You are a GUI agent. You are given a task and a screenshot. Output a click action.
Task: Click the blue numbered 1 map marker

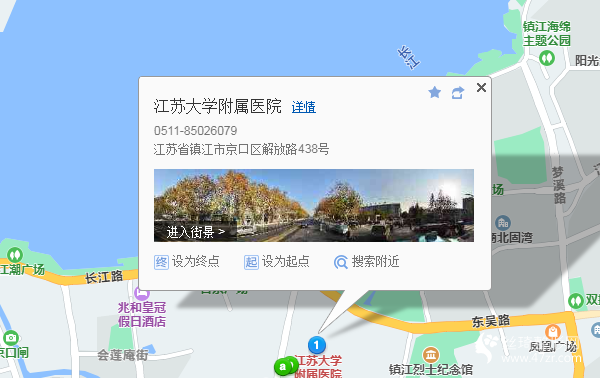[316, 345]
